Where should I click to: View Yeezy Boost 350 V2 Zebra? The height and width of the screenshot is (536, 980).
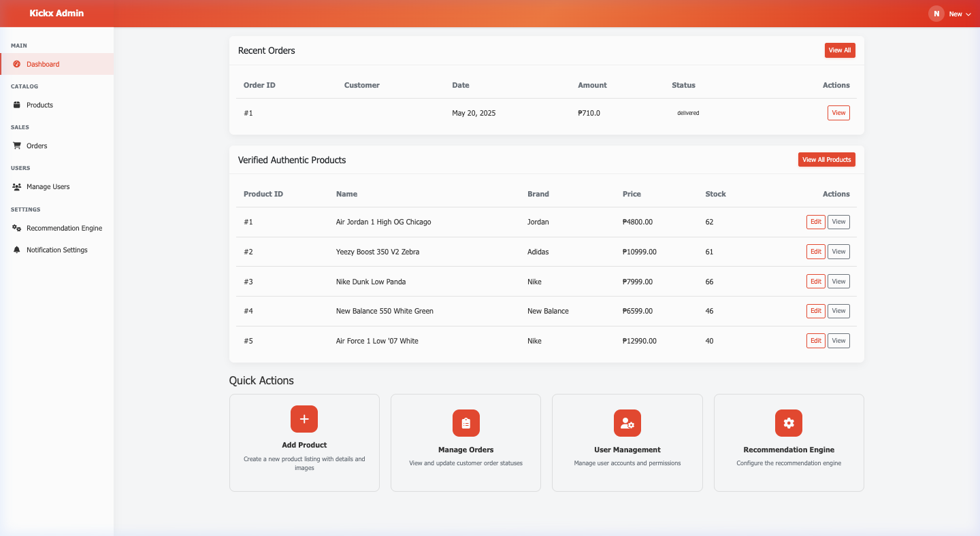[838, 252]
